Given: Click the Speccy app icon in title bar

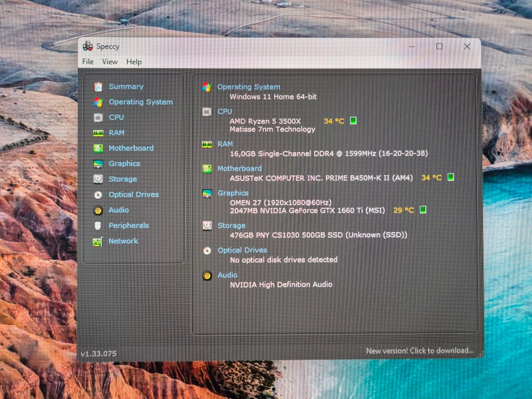Looking at the screenshot, I should pyautogui.click(x=88, y=46).
